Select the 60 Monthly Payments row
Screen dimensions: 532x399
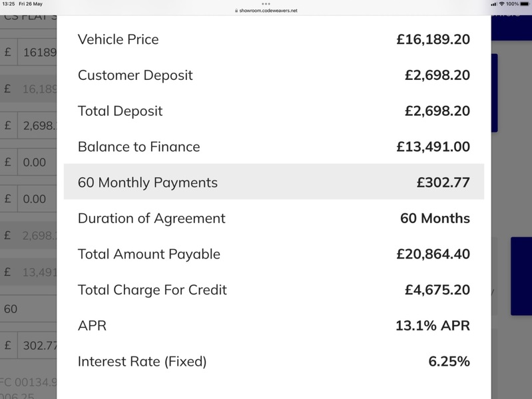click(274, 182)
